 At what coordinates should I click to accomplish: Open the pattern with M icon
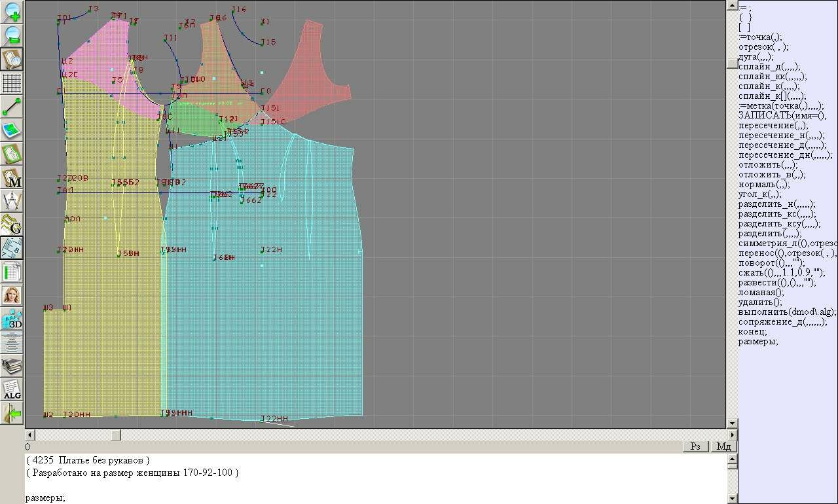(x=12, y=178)
